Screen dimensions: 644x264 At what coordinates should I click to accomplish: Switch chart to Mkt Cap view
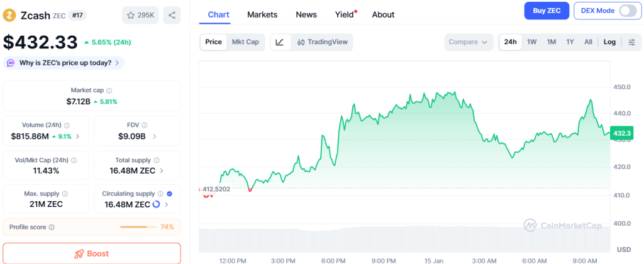coord(245,42)
